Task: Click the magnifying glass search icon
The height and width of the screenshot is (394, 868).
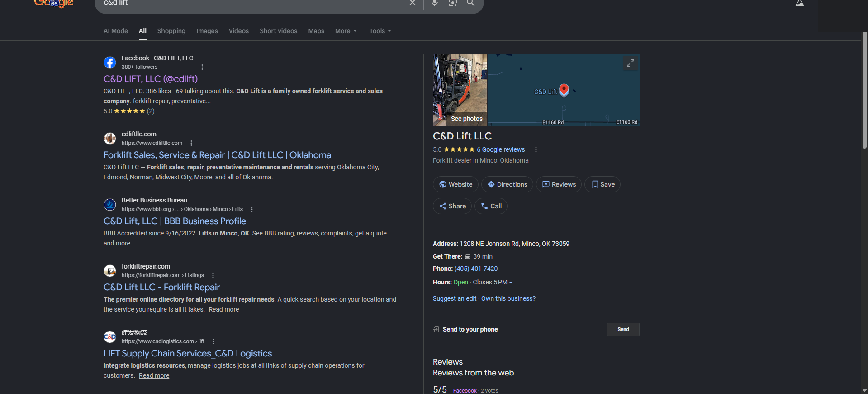Action: [x=471, y=3]
